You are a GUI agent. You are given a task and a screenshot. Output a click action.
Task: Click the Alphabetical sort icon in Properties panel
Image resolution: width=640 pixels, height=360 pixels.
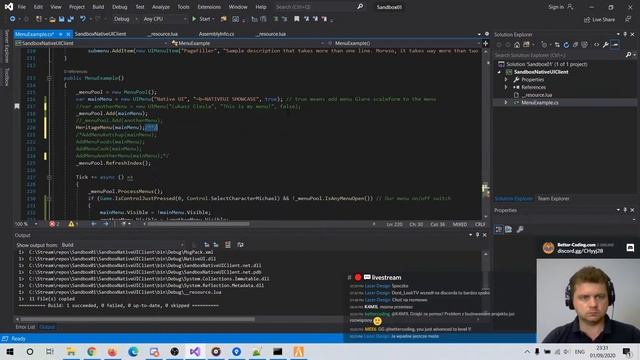click(509, 229)
